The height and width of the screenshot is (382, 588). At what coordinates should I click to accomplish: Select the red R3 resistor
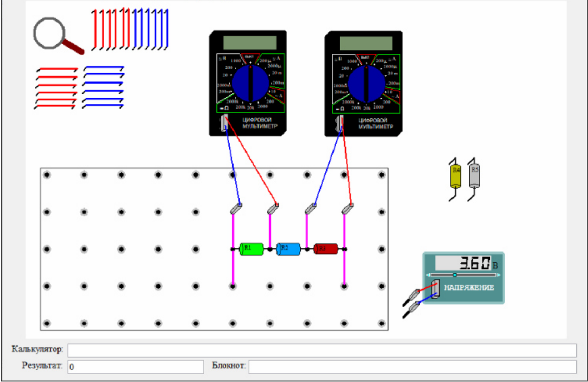click(x=325, y=249)
